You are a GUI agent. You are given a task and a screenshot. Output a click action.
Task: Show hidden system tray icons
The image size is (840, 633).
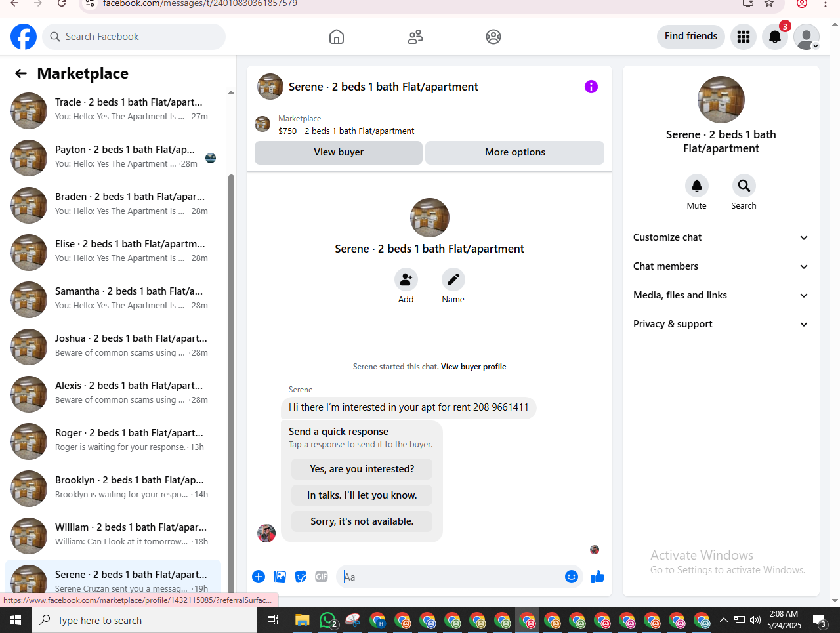724,620
